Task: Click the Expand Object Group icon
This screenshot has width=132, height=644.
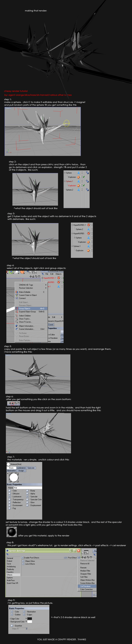Action: (17, 311)
